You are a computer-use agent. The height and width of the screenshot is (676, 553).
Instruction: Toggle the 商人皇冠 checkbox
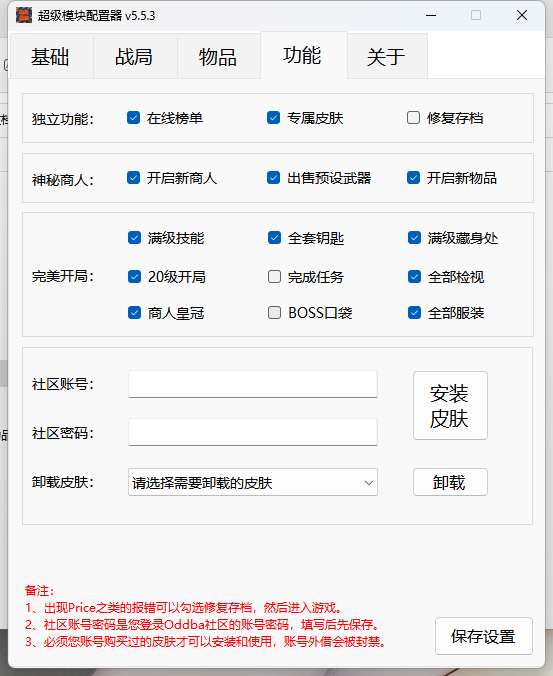point(134,313)
